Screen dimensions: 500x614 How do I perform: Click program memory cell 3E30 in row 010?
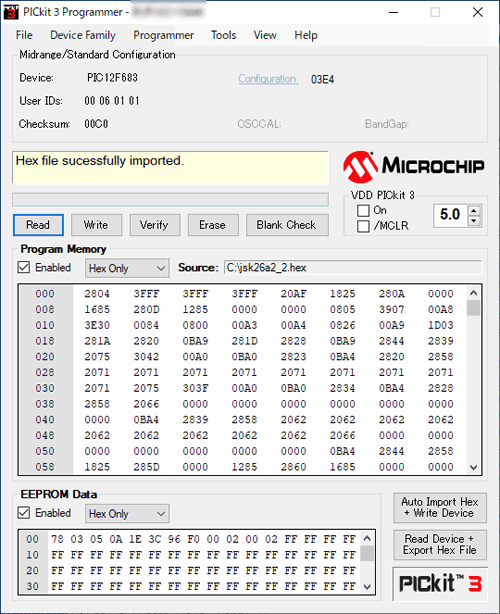97,325
